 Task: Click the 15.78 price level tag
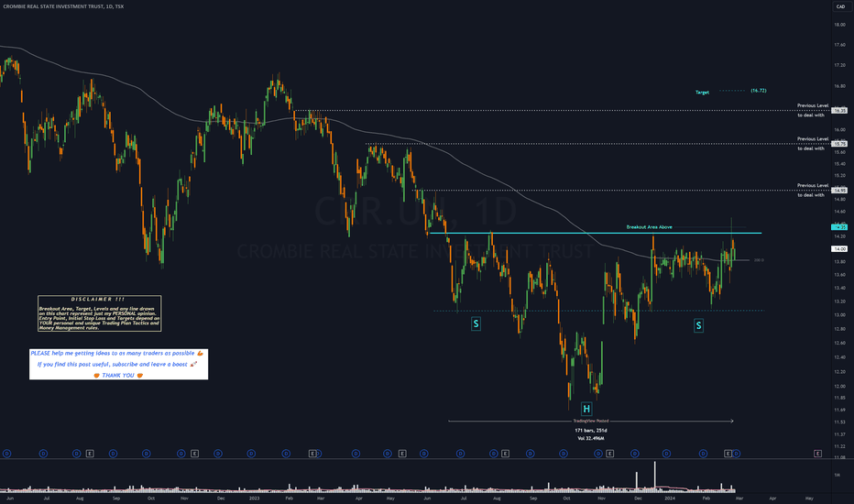click(x=839, y=144)
